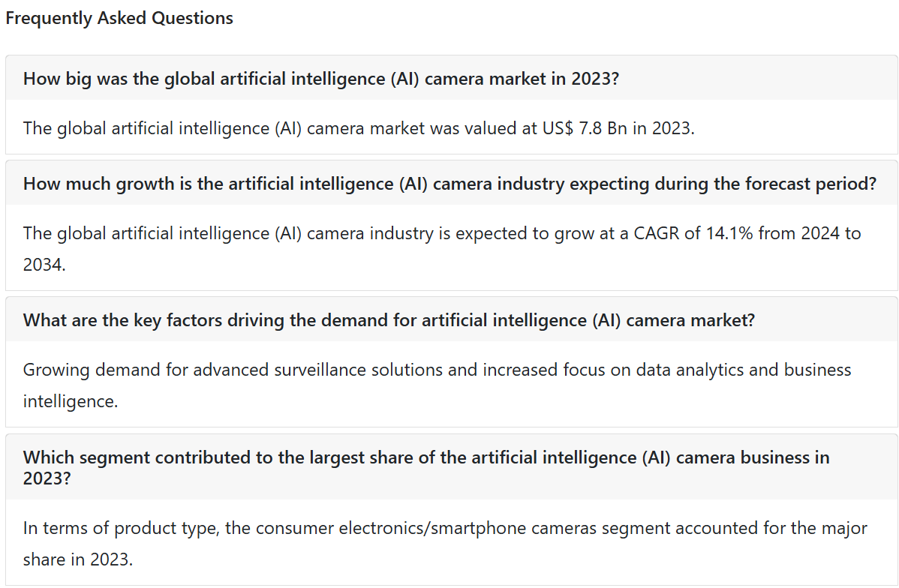
Task: Click 'share in 2023.' at the bottom
Action: (x=78, y=559)
